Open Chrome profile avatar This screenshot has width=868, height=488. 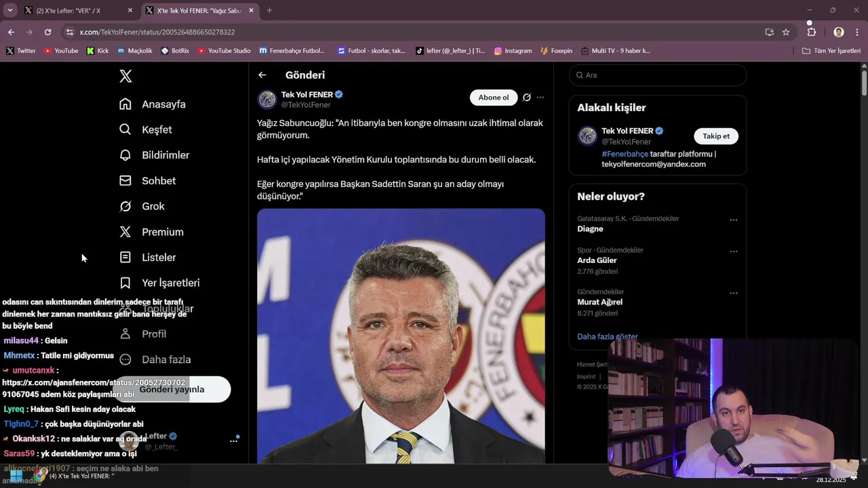coord(839,32)
